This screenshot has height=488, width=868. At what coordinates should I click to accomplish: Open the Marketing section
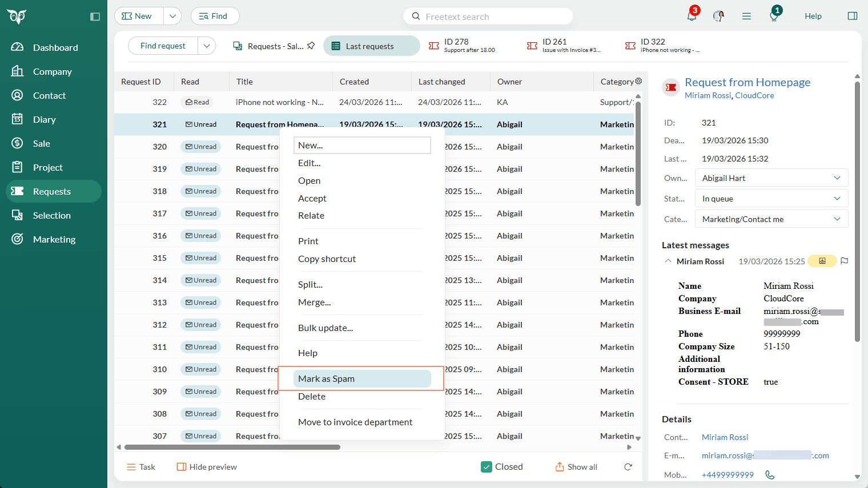54,239
